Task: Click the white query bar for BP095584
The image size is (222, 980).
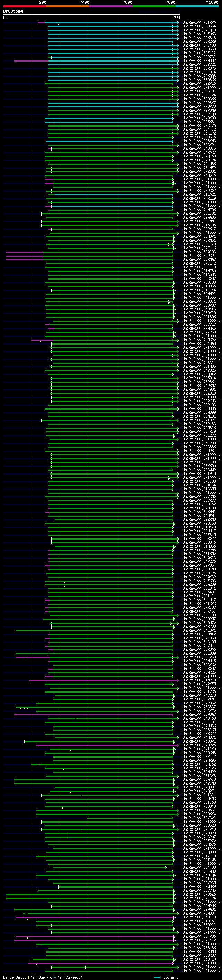Action: pos(92,14)
